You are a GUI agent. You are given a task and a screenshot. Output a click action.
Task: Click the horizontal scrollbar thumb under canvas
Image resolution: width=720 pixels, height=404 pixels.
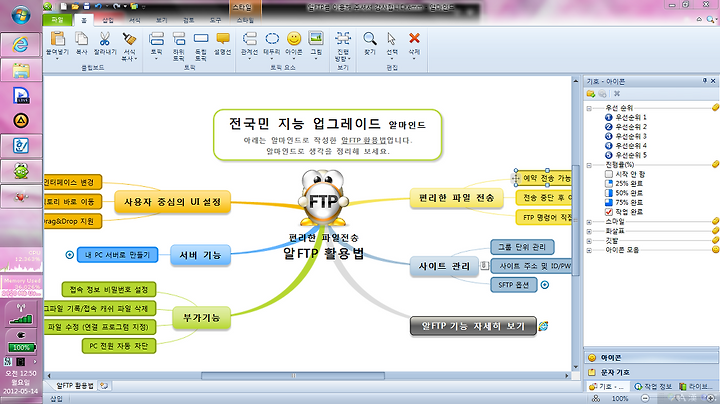click(x=293, y=376)
